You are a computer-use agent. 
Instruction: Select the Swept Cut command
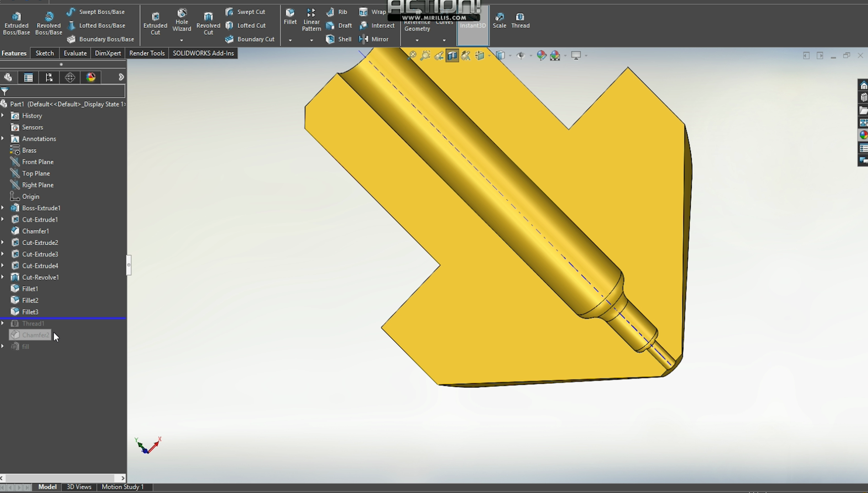point(245,12)
